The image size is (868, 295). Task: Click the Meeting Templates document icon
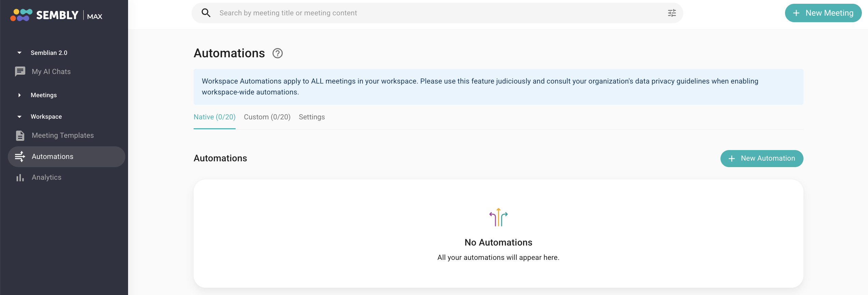coord(20,135)
